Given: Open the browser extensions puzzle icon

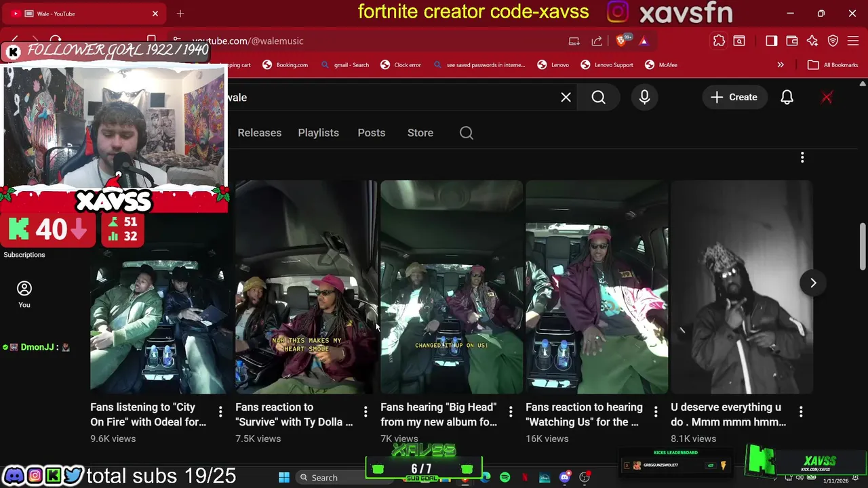Looking at the screenshot, I should coord(719,41).
